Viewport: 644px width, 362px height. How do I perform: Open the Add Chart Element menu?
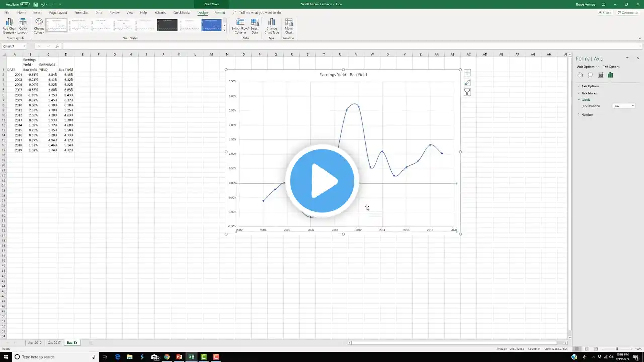(x=9, y=26)
